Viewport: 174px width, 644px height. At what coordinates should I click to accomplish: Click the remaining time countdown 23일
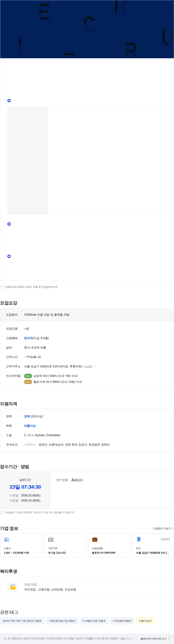25,487
